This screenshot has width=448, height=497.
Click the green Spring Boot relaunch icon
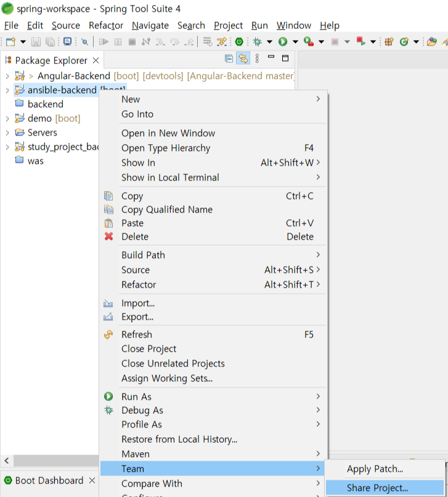(239, 41)
